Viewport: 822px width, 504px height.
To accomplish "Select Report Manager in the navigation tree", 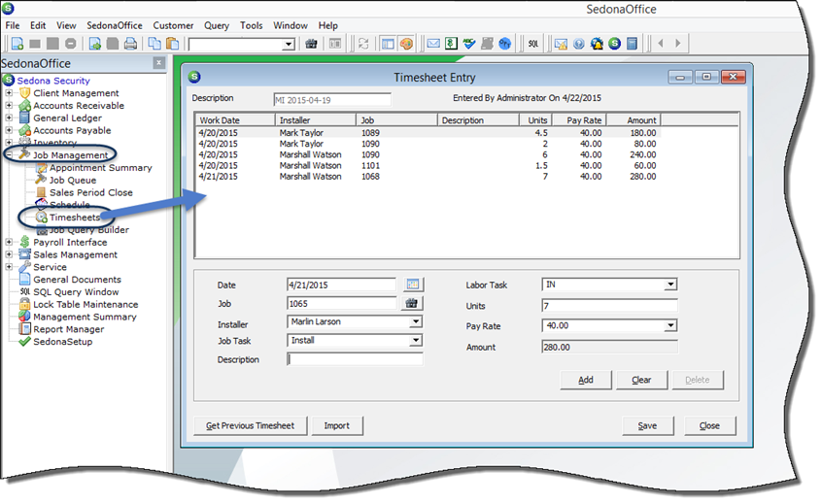I will tap(69, 329).
